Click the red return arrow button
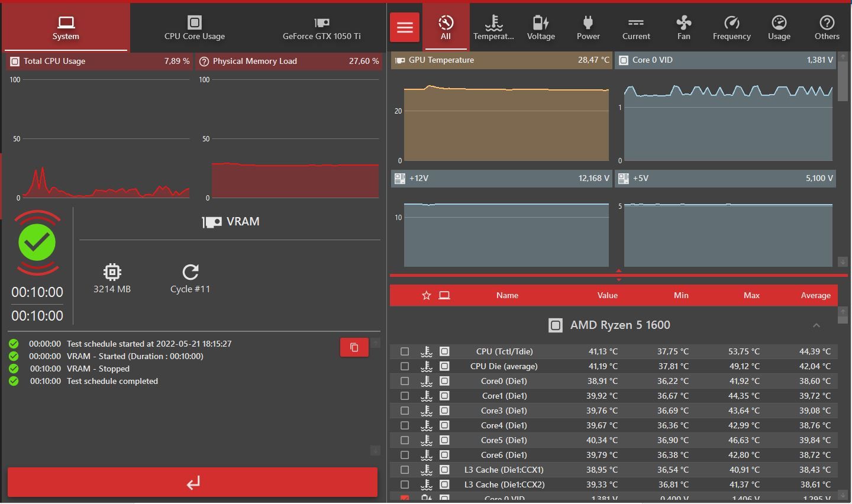 [193, 483]
